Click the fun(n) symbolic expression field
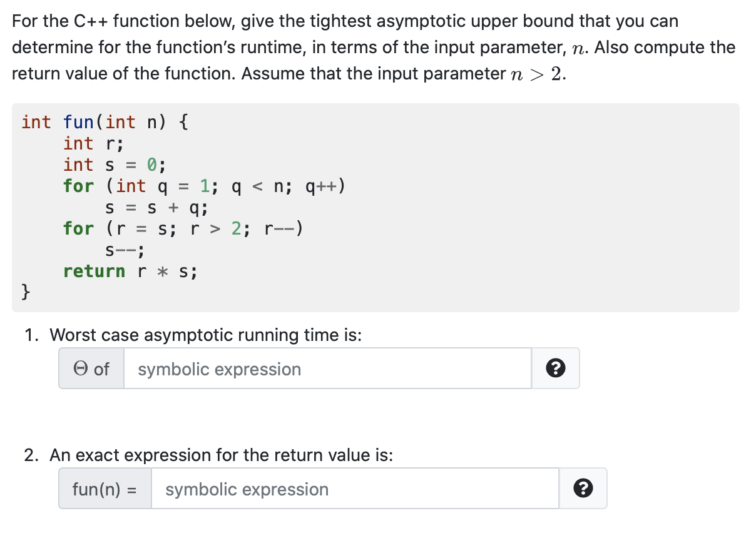 354,489
